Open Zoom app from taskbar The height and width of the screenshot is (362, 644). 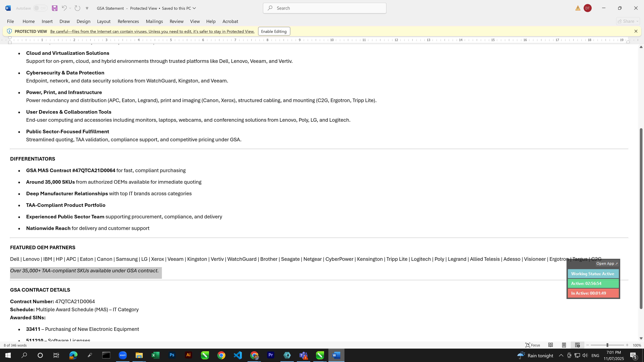(x=123, y=355)
